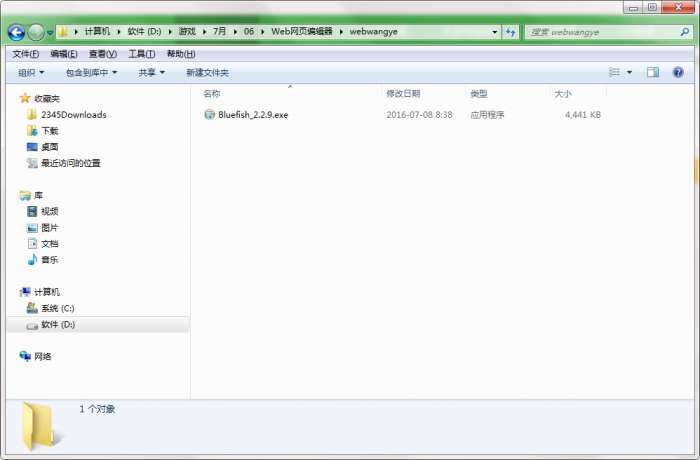The image size is (700, 460).
Task: Sort by 修改日期 column header
Action: click(403, 94)
